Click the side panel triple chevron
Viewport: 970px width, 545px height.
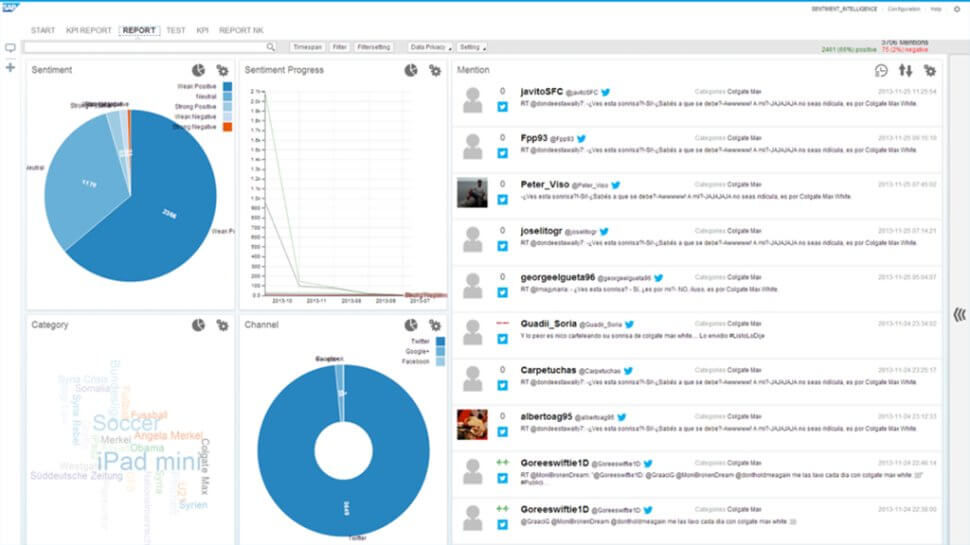pyautogui.click(x=959, y=314)
